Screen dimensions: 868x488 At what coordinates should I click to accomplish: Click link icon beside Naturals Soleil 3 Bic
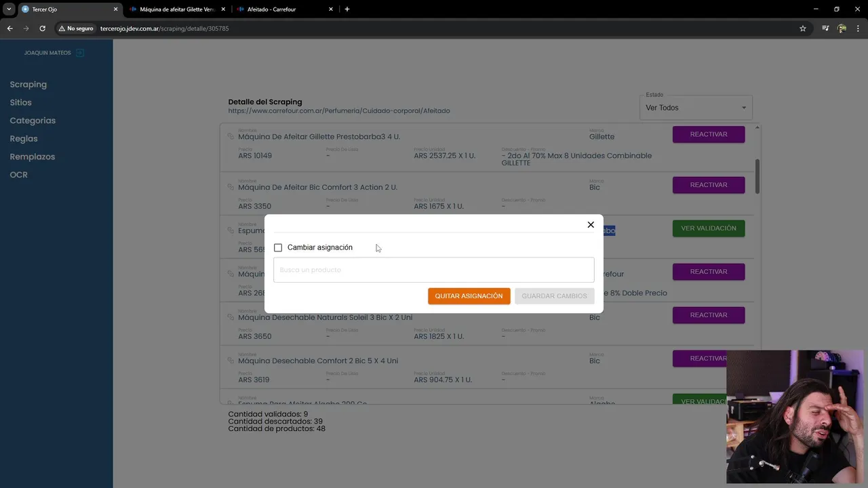[231, 317]
